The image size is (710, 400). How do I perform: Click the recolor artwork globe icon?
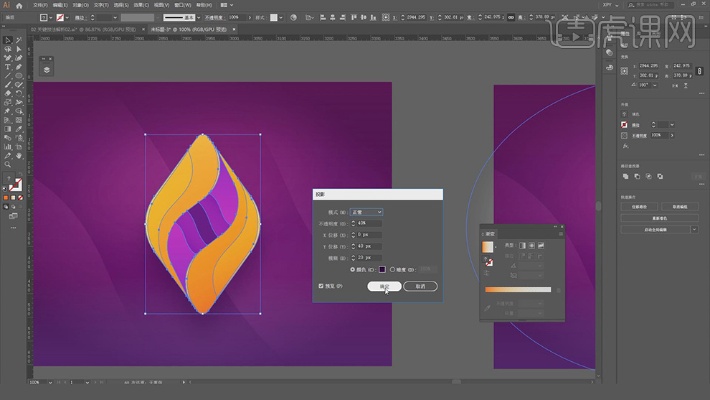[x=293, y=17]
